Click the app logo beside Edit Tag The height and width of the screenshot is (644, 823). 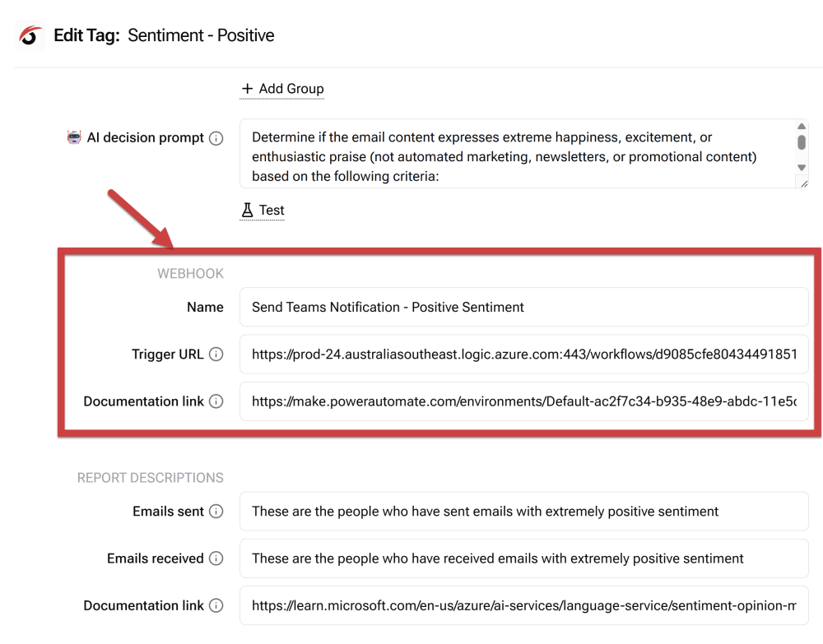coord(30,35)
